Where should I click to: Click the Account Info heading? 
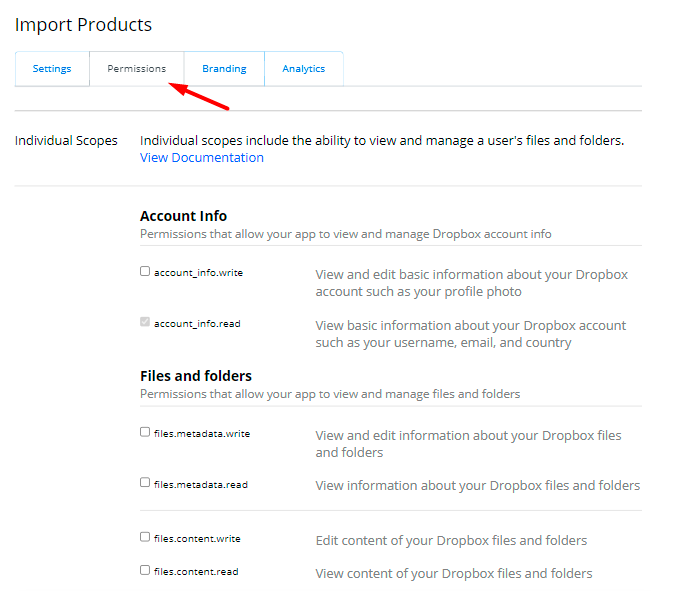[x=183, y=216]
